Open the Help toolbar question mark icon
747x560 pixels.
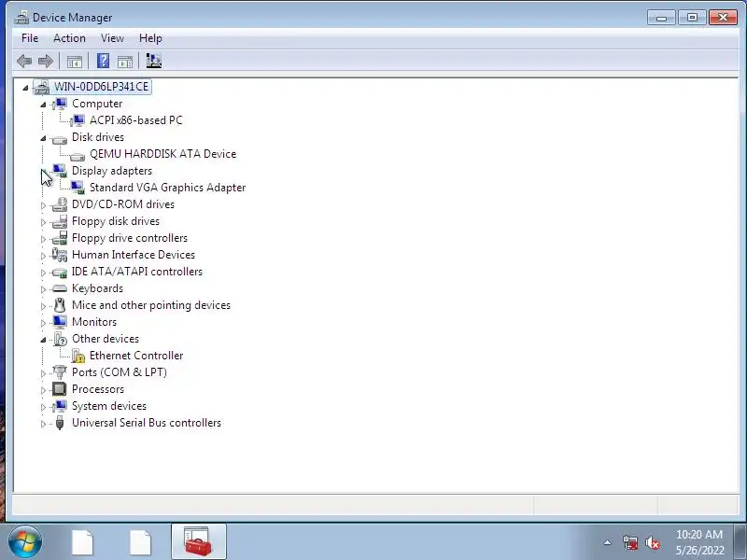[103, 61]
